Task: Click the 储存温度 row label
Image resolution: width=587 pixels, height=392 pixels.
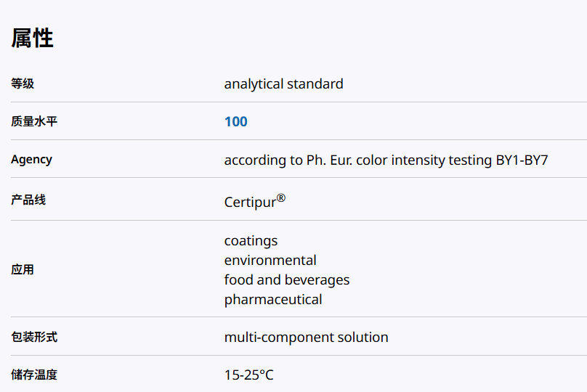Action: [x=34, y=375]
